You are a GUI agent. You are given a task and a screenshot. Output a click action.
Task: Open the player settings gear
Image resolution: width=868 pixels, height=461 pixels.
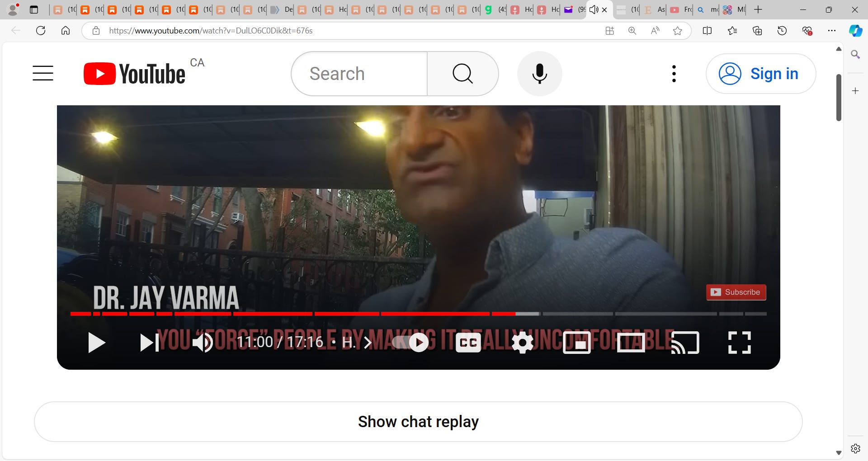click(x=523, y=343)
